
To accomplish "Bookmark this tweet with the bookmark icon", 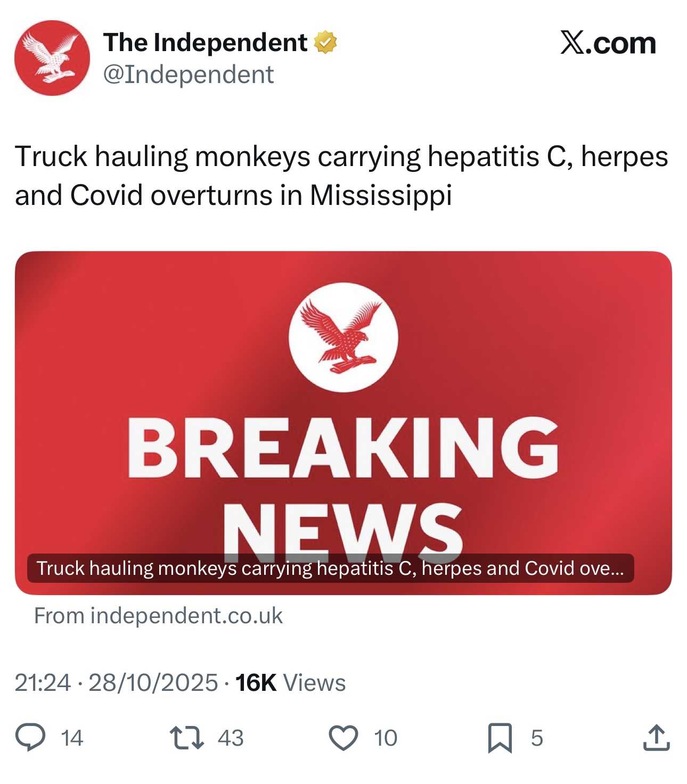I will coord(500,738).
